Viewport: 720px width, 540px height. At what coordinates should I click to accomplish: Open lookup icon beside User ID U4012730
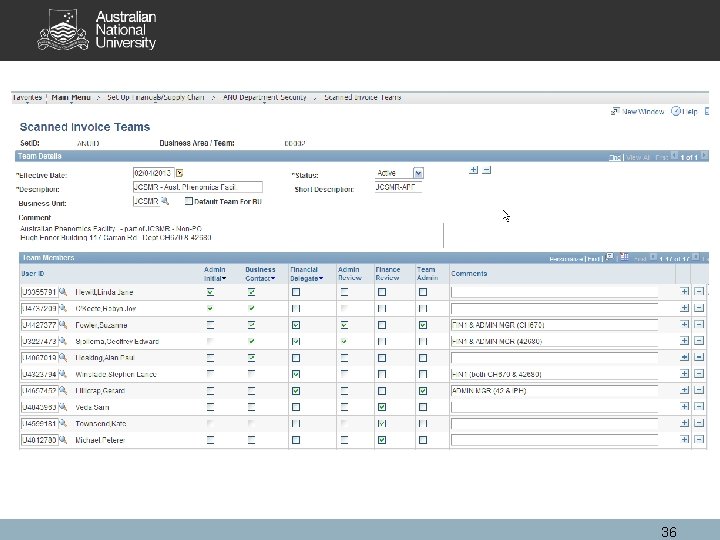[63, 440]
